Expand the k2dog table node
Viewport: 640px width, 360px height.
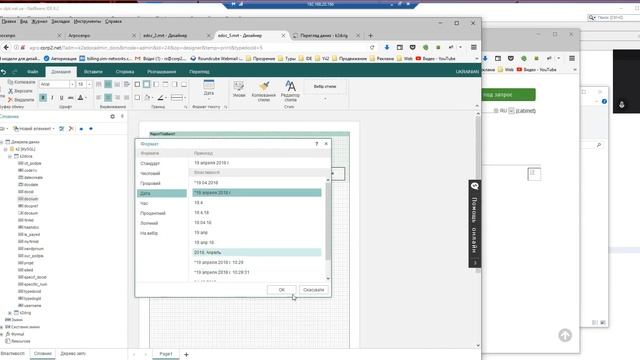(x=10, y=313)
